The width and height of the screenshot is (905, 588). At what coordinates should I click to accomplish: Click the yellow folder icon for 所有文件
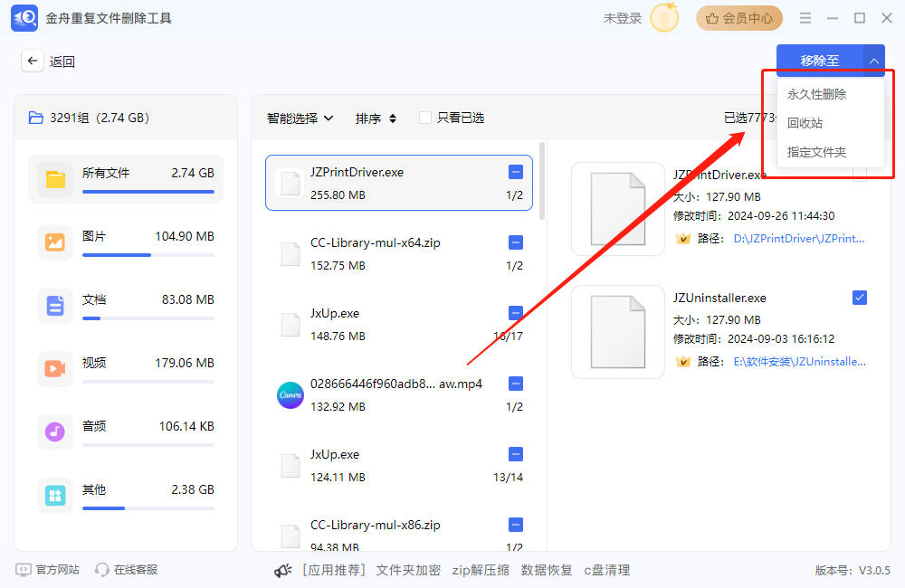(x=55, y=179)
